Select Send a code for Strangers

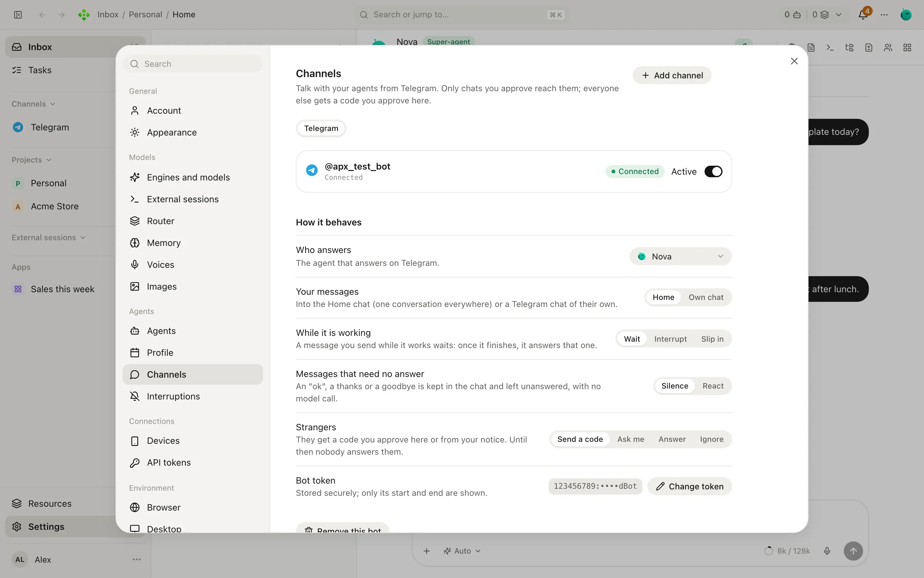(x=580, y=439)
